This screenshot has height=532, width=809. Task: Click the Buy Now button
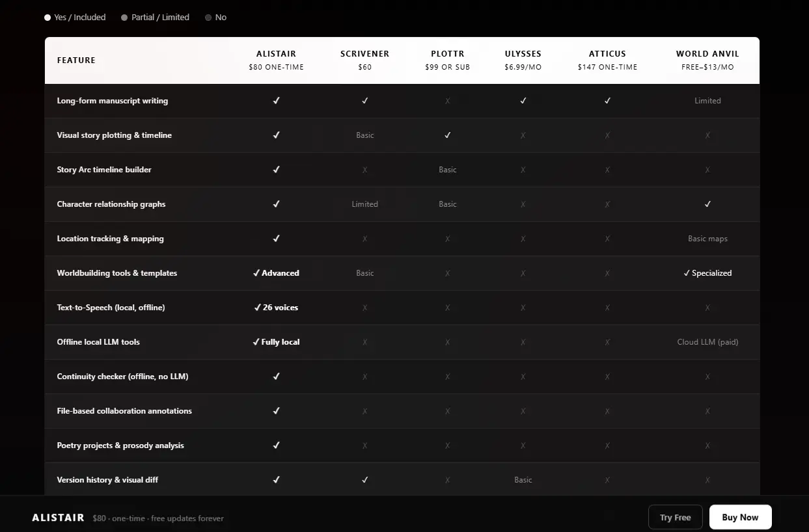[740, 517]
